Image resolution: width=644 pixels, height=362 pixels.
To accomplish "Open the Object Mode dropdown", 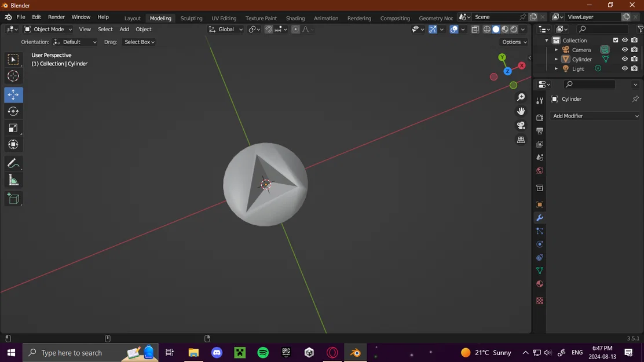I will pyautogui.click(x=48, y=29).
